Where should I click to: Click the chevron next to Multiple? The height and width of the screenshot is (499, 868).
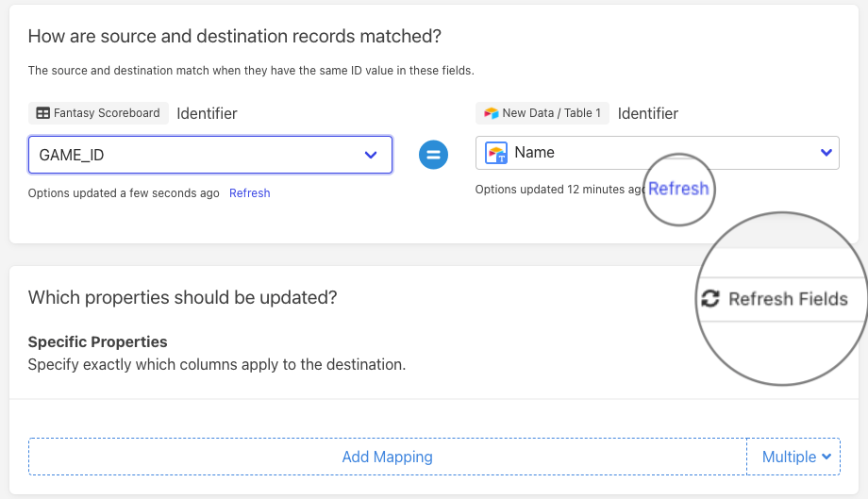click(x=827, y=457)
